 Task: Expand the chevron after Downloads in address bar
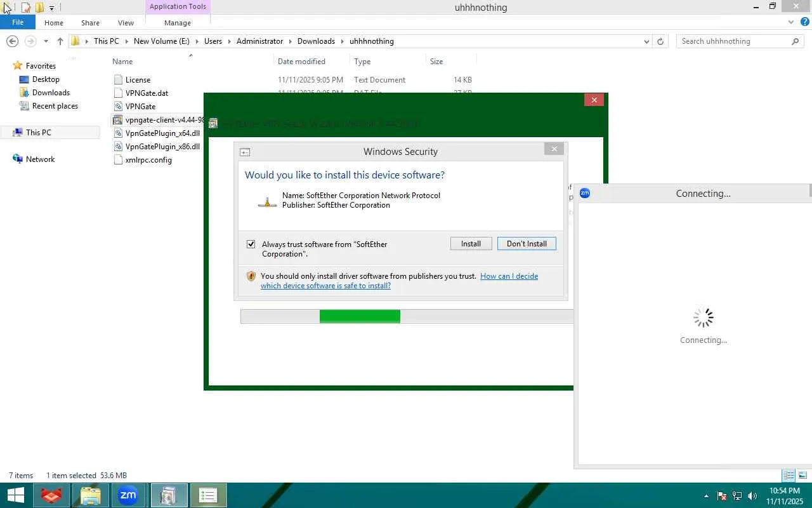pyautogui.click(x=343, y=41)
